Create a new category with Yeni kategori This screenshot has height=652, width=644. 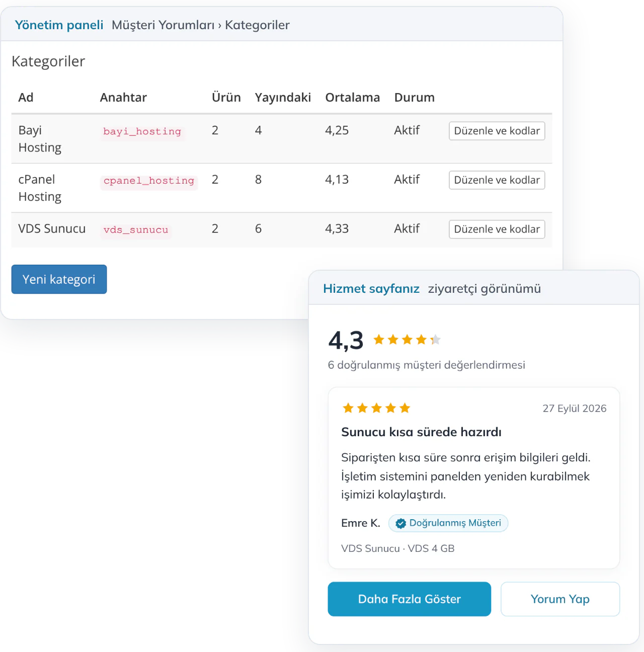point(59,279)
